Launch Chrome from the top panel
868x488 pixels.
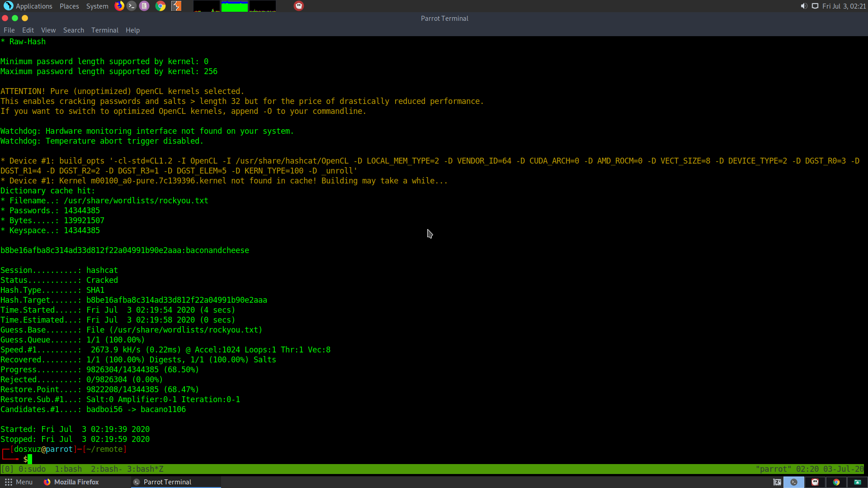tap(160, 6)
